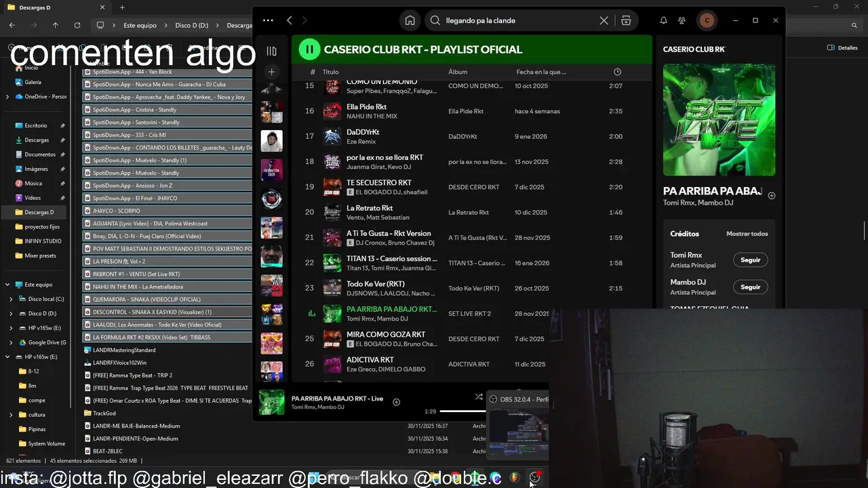Select file SpotiDown.App - Santorini - Standly
The height and width of the screenshot is (488, 868).
pos(167,123)
